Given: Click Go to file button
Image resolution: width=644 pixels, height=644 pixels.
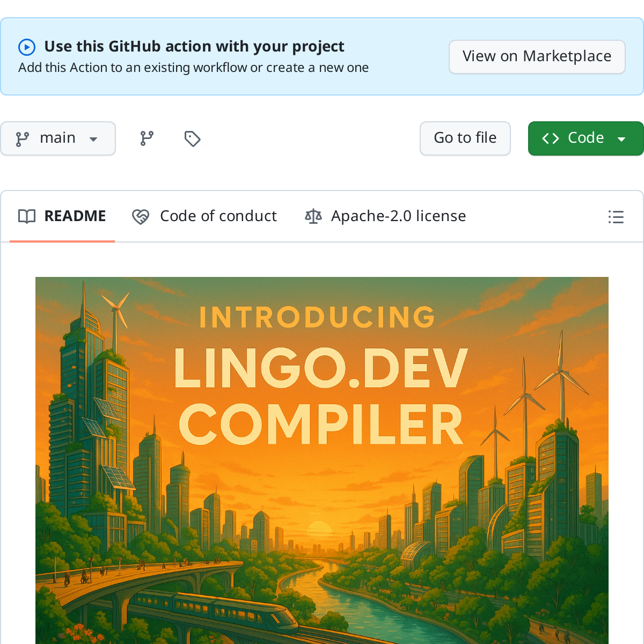Looking at the screenshot, I should pos(465,138).
